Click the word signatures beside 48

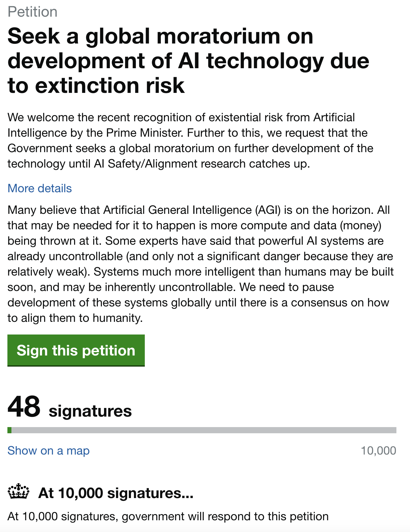click(90, 411)
